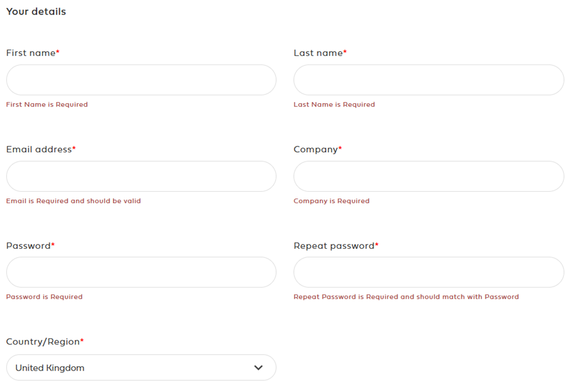Click the chevron arrow in the country selector
578x392 pixels.
pos(258,367)
